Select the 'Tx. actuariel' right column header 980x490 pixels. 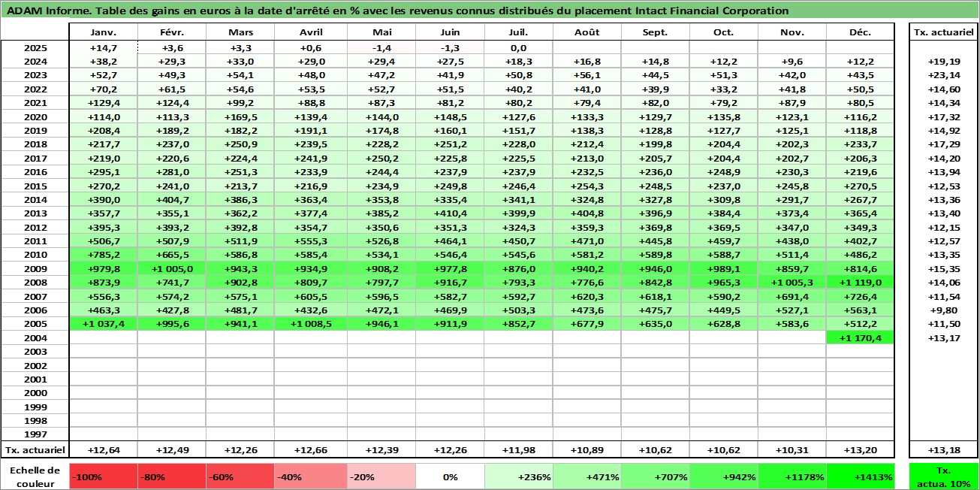(x=944, y=32)
